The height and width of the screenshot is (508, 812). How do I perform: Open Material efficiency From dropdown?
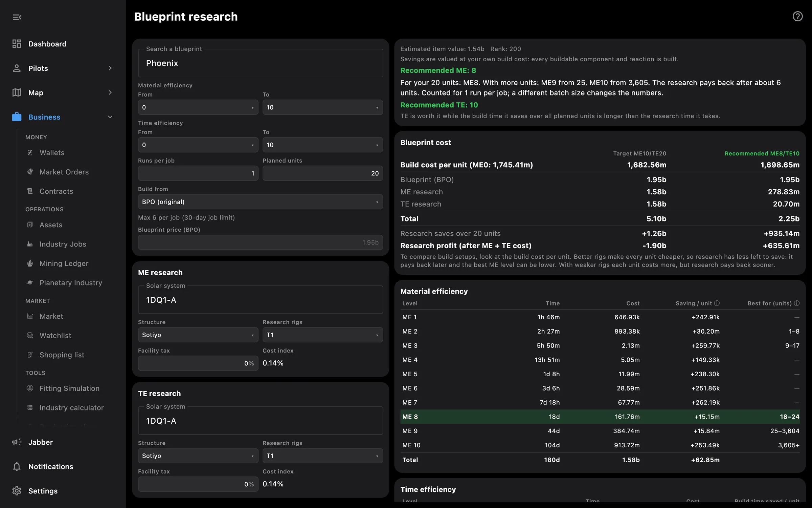coord(198,107)
